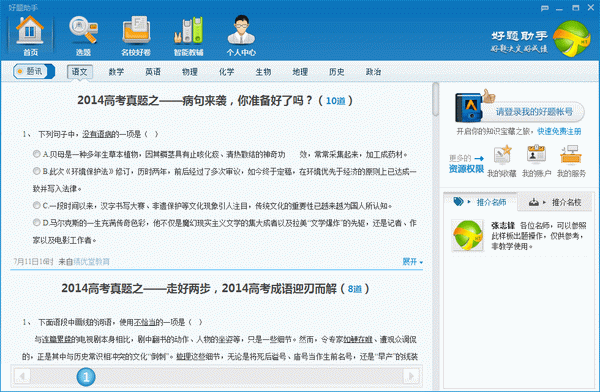Switch to 推介名师 panel tab
Screen dimensions: 600x392
tap(480, 202)
